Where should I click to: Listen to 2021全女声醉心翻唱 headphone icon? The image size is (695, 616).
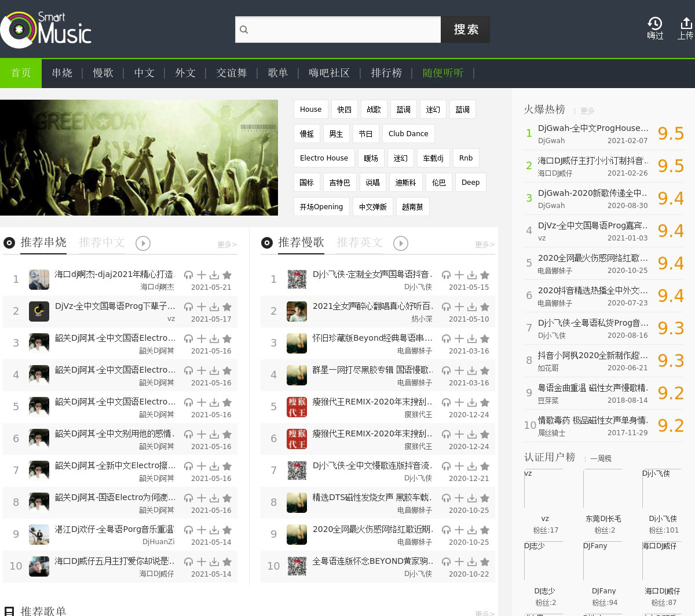click(446, 307)
